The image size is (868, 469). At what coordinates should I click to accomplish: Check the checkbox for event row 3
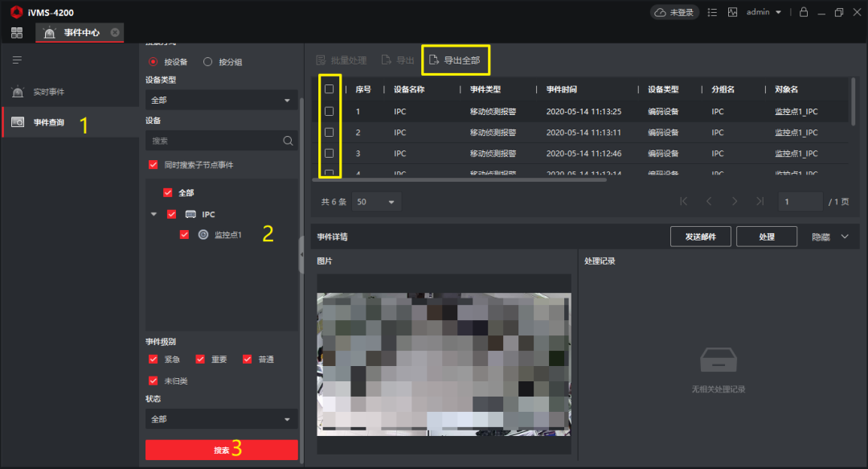pos(329,154)
